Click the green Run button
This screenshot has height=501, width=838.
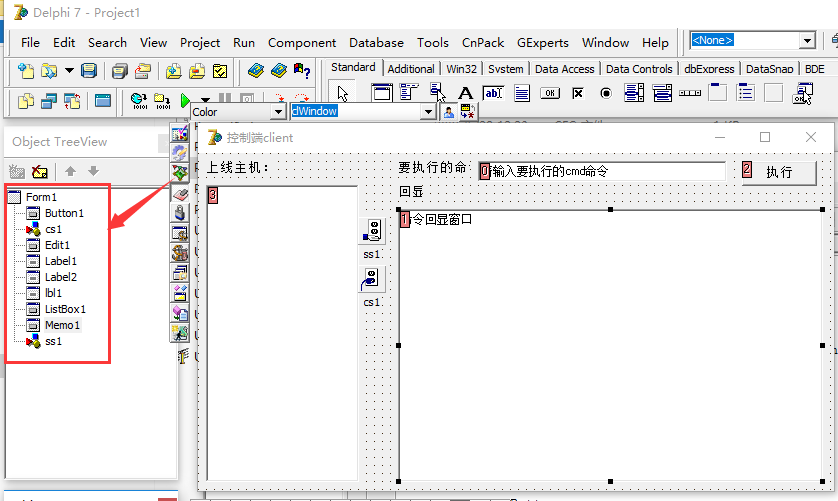(185, 100)
